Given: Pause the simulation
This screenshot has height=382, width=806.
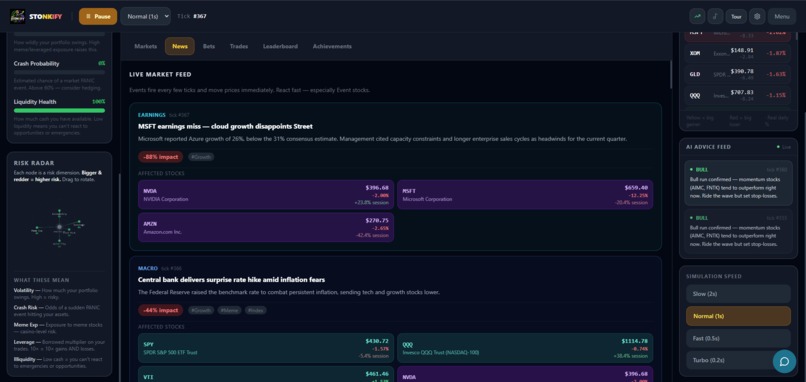Looking at the screenshot, I should tap(98, 16).
